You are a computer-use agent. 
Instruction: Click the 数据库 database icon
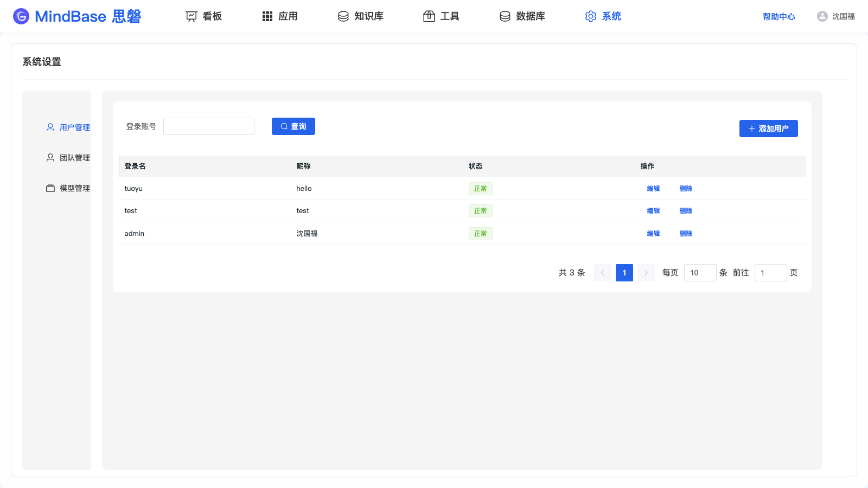505,16
